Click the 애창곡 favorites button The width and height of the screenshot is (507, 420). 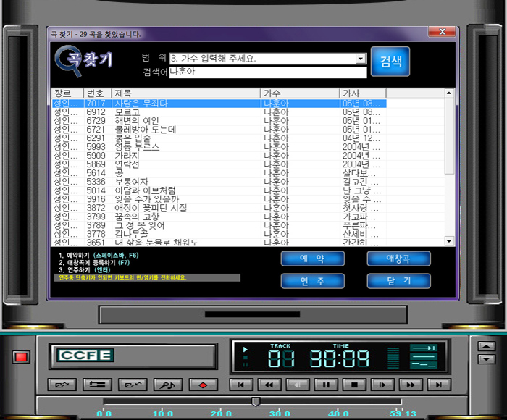coord(398,259)
